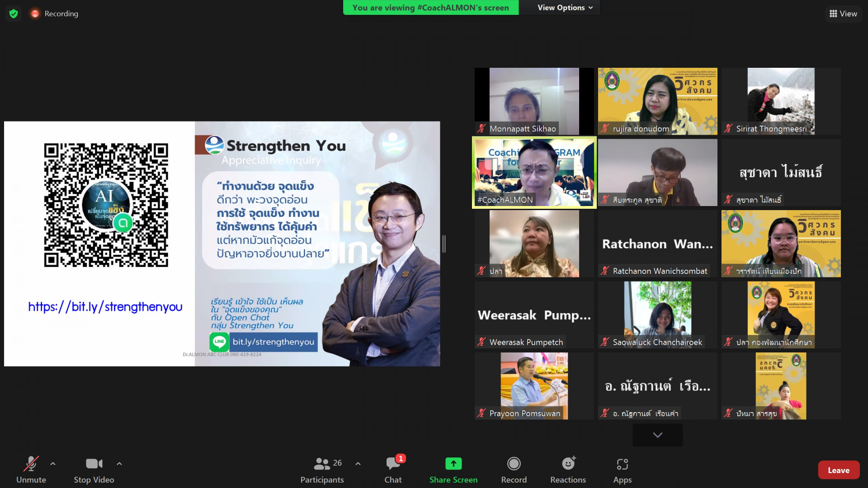Select rujira donudom video tile
This screenshot has height=488, width=868.
point(658,101)
